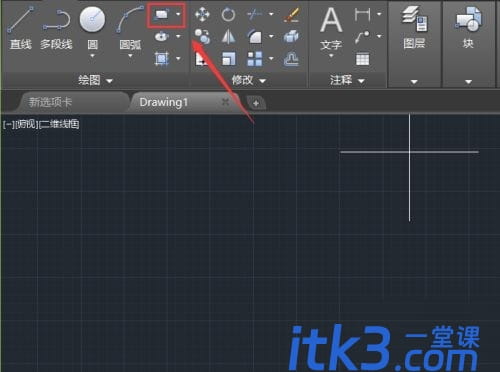
Task: Select the 圆 (Circle) tool
Action: coord(92,28)
